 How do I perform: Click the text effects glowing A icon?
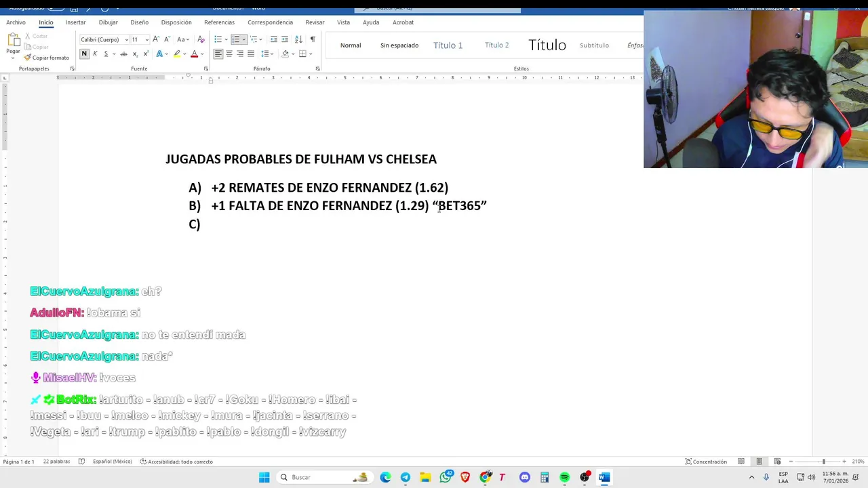159,54
